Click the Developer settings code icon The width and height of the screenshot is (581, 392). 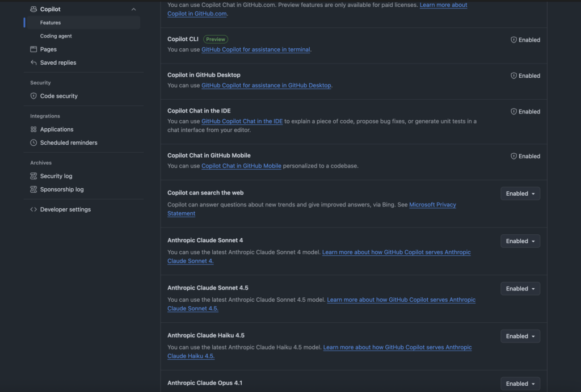(x=33, y=209)
